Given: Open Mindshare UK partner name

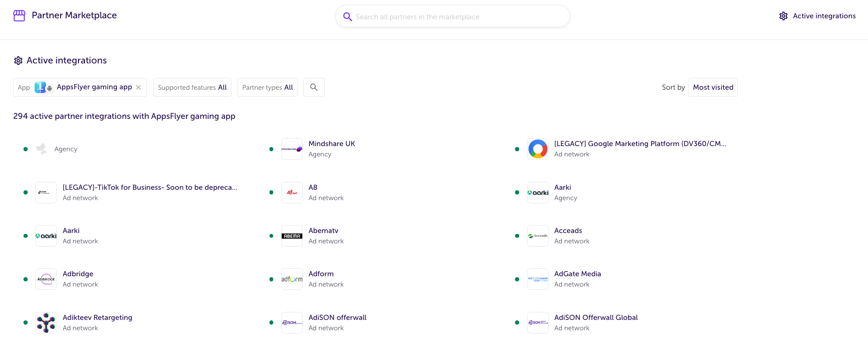Looking at the screenshot, I should pyautogui.click(x=332, y=144).
